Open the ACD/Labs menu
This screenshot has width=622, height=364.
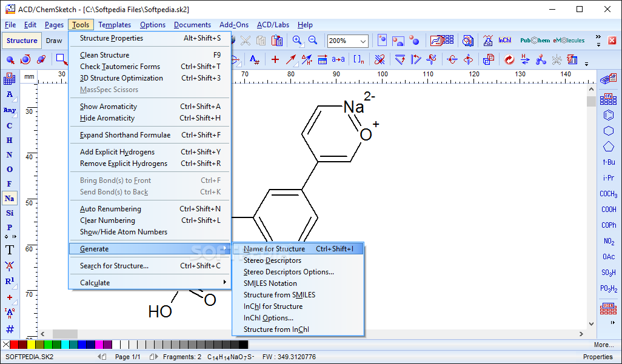273,25
